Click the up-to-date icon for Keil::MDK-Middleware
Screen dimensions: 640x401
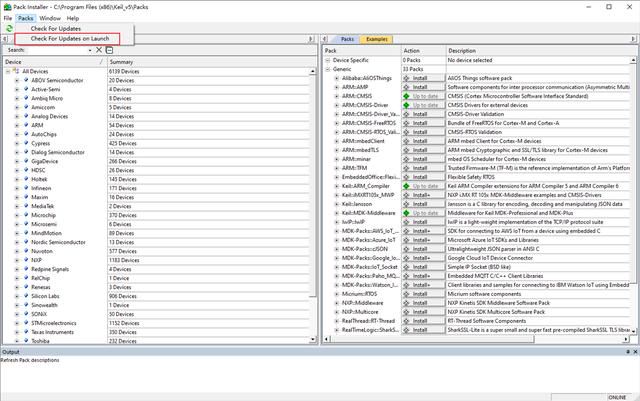pyautogui.click(x=406, y=213)
